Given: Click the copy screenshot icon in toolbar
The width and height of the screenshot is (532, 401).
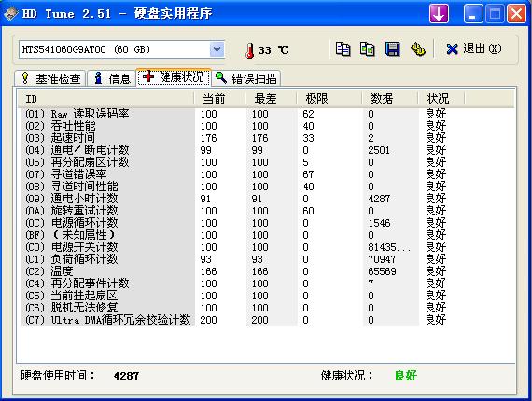Looking at the screenshot, I should [368, 49].
